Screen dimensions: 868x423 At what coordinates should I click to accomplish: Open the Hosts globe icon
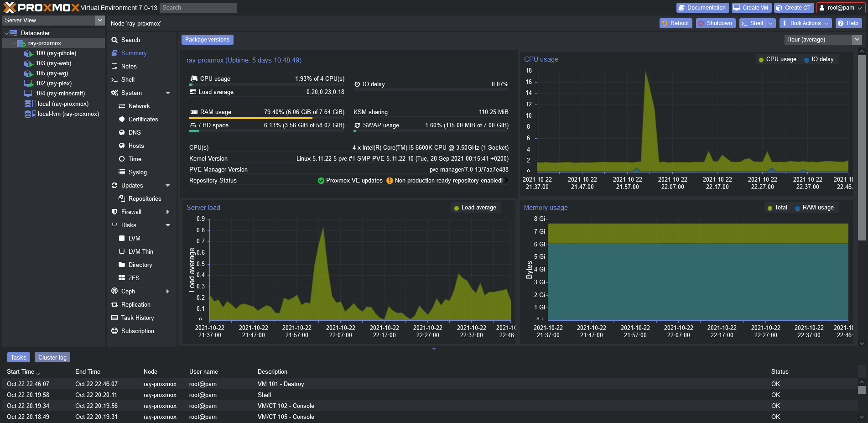(x=122, y=146)
